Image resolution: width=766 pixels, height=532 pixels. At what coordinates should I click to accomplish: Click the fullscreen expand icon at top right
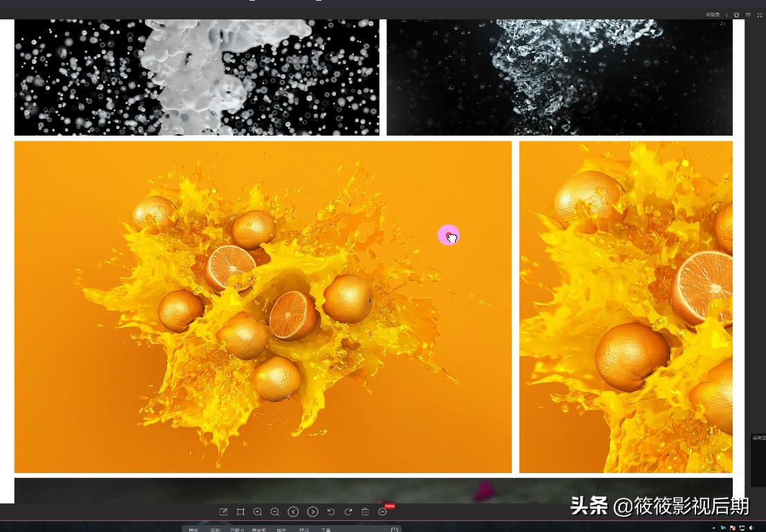click(x=760, y=15)
